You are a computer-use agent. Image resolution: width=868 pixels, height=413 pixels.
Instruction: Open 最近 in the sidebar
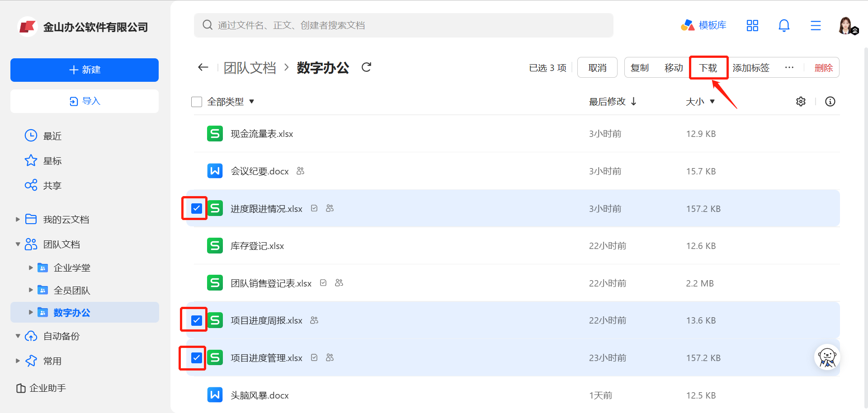tap(52, 136)
